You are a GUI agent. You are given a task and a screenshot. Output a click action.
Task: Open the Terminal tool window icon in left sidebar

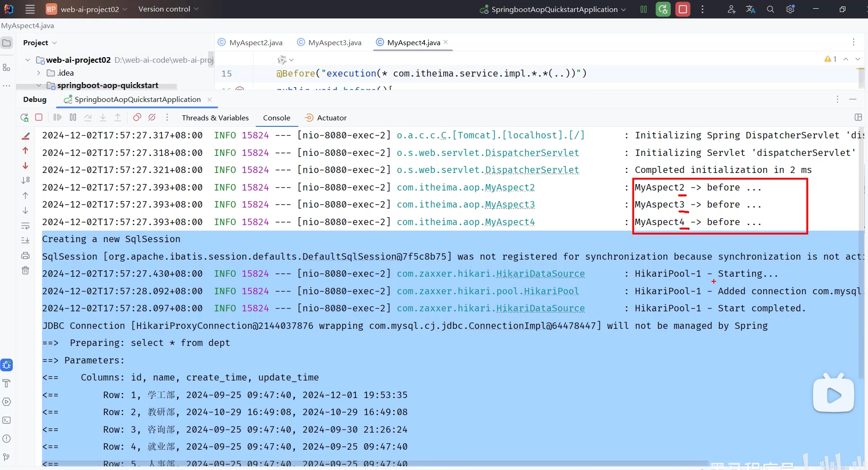(6, 420)
